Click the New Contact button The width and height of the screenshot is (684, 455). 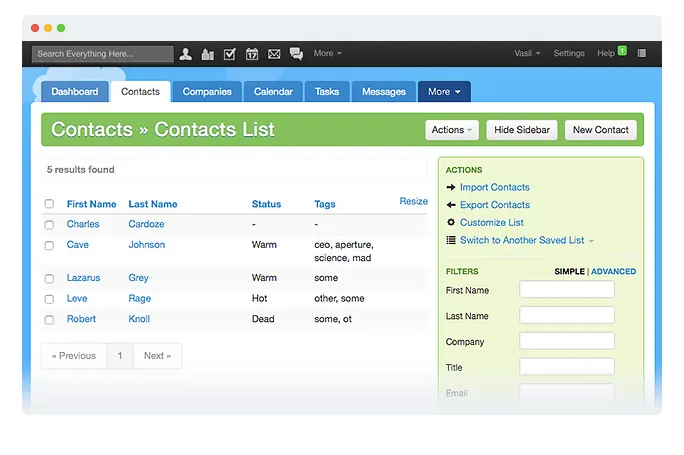600,130
